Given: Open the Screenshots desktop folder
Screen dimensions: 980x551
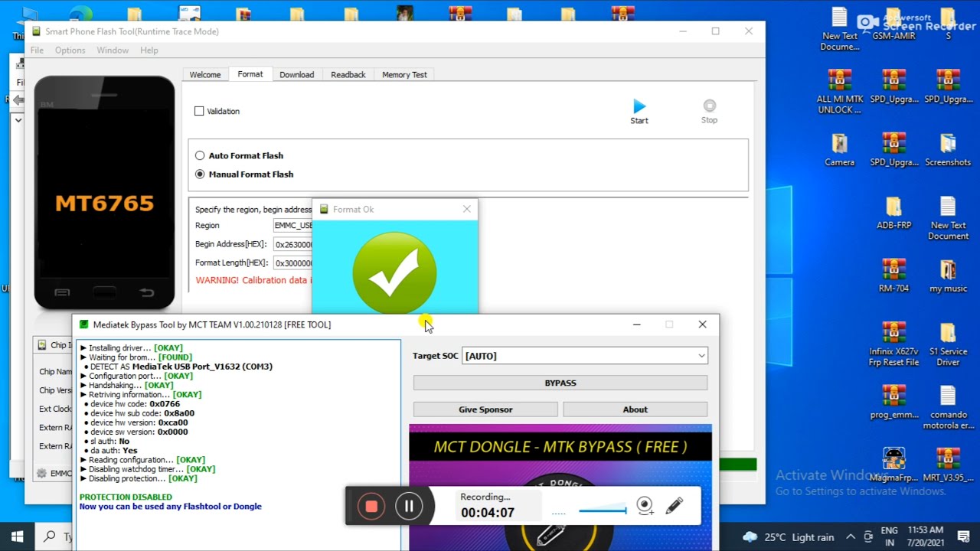Looking at the screenshot, I should 948,150.
